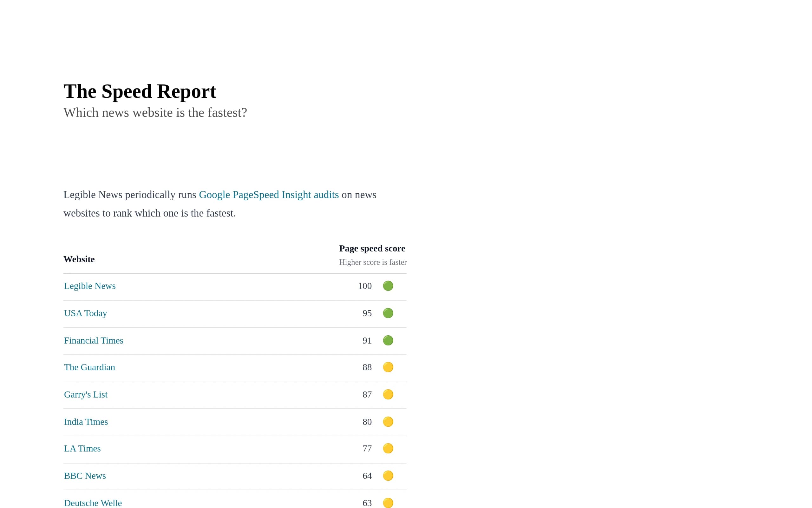
Task: Click the yellow circle in the LA Times row
Action: tap(388, 449)
